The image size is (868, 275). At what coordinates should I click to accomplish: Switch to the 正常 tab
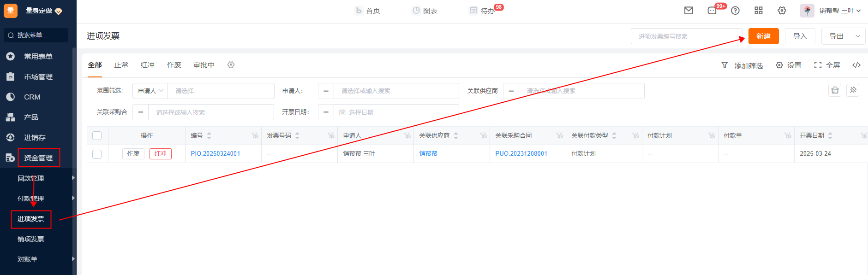121,65
